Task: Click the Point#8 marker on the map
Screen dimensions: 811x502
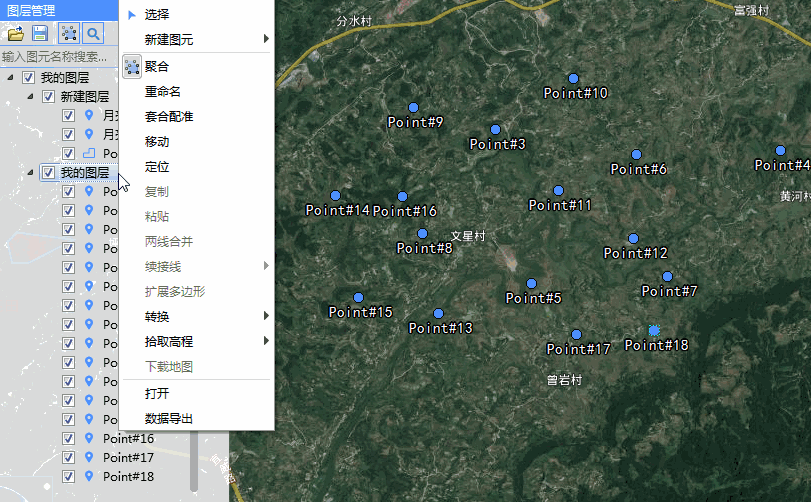Action: (x=423, y=234)
